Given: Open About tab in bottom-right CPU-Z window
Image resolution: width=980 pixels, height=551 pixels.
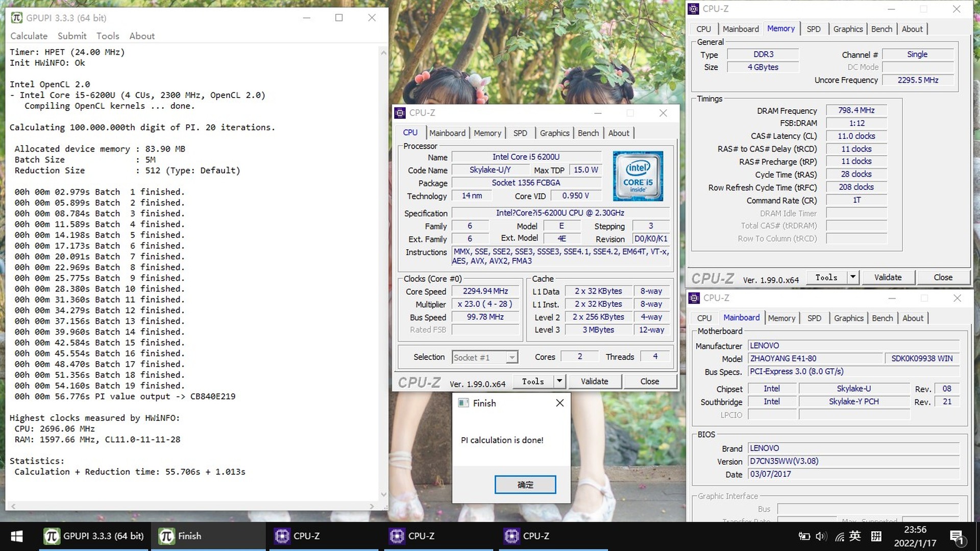Looking at the screenshot, I should pos(913,318).
